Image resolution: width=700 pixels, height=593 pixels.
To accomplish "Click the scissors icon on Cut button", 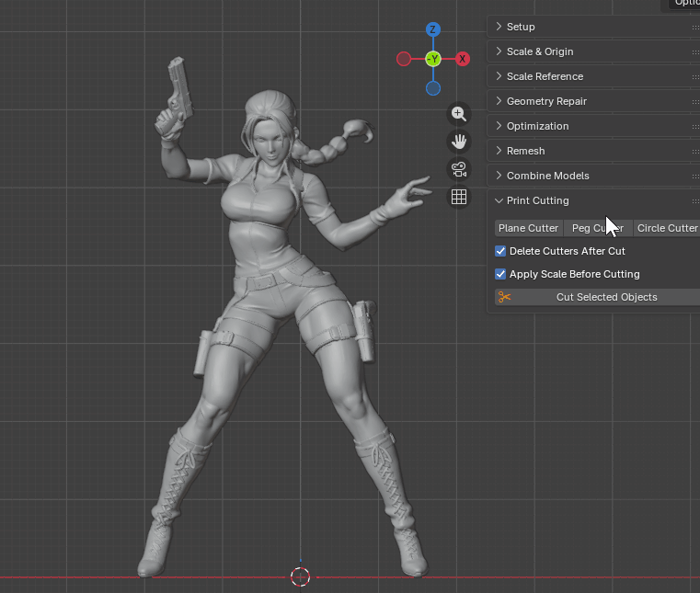I will (504, 297).
